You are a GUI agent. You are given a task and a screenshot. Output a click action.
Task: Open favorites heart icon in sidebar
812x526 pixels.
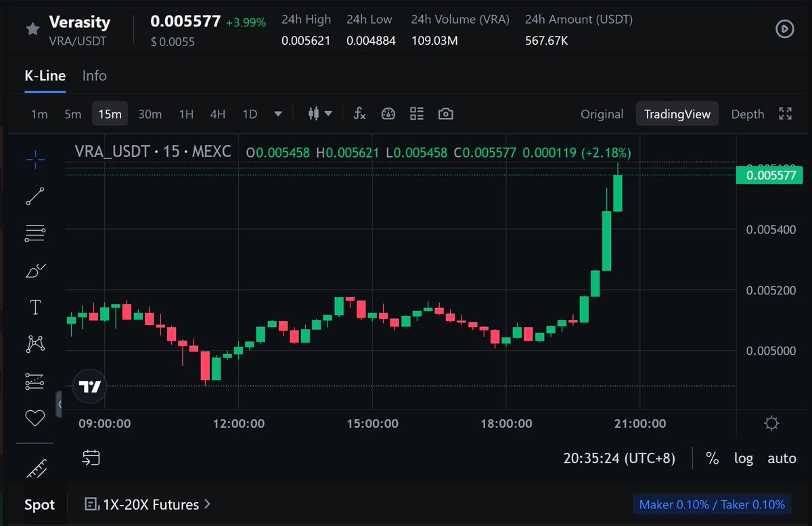click(x=35, y=418)
